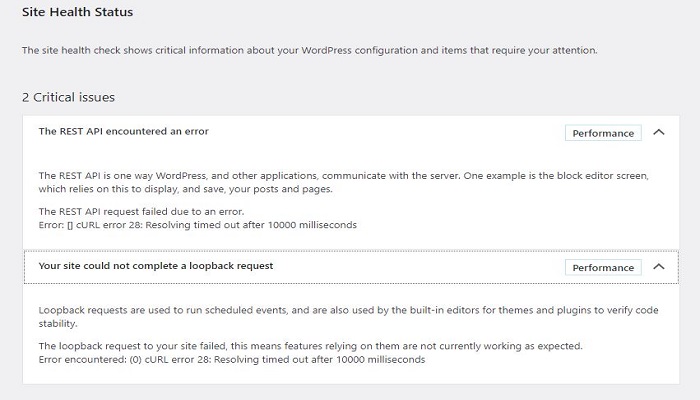Click the site health check description sentence
Screen dimensions: 700x400
coord(309,50)
